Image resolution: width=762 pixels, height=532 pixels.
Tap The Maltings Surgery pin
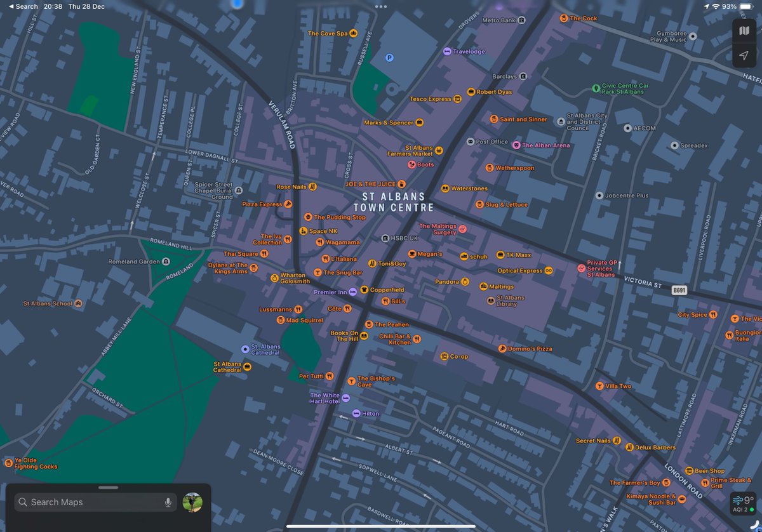pyautogui.click(x=462, y=229)
